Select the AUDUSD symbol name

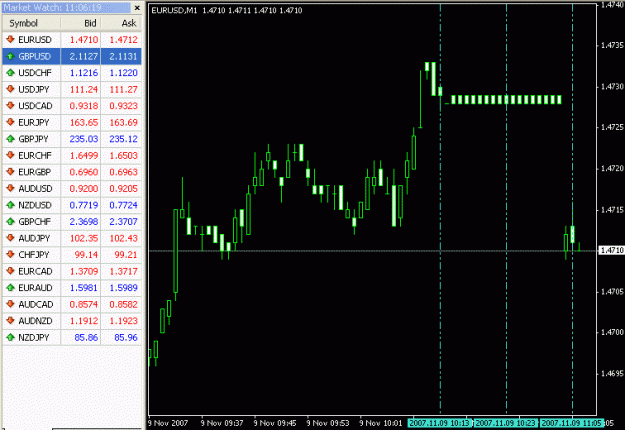click(x=35, y=188)
